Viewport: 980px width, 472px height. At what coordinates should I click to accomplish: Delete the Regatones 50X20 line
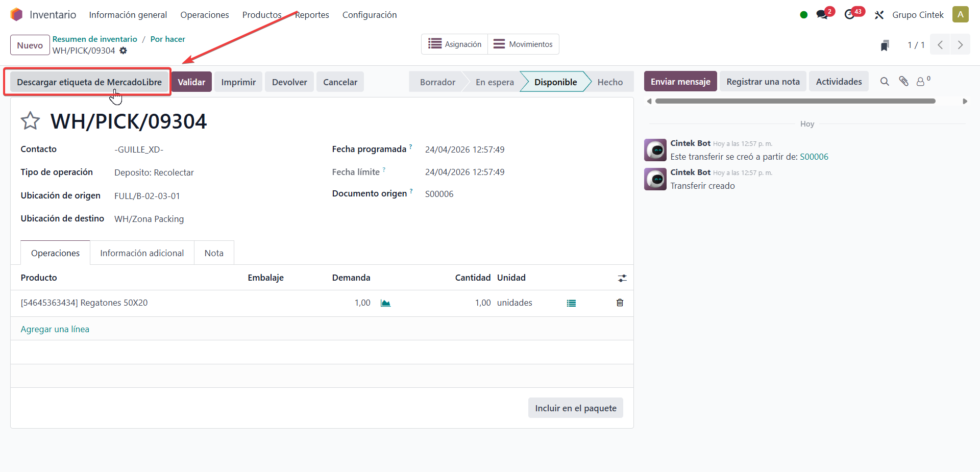pos(620,303)
